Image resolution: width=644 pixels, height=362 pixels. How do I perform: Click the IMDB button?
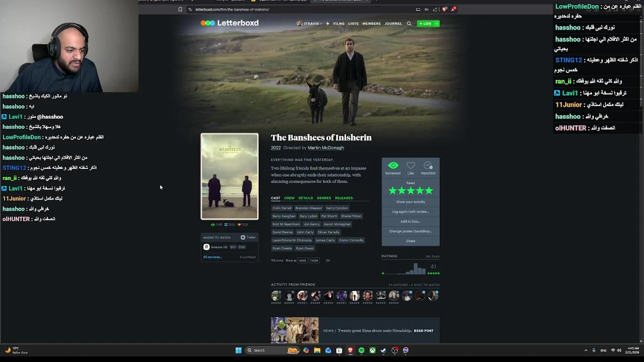coord(302,260)
